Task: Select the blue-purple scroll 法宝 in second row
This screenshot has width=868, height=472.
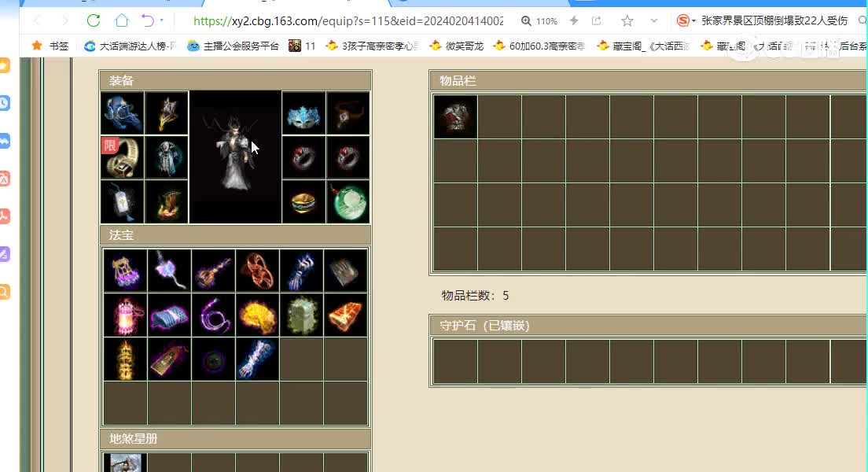Action: [x=169, y=315]
